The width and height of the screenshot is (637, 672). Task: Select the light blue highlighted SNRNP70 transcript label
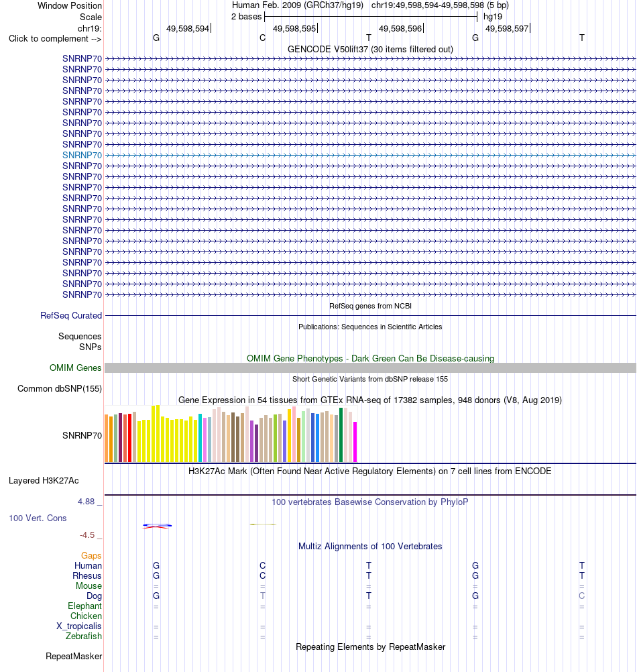tap(82, 155)
